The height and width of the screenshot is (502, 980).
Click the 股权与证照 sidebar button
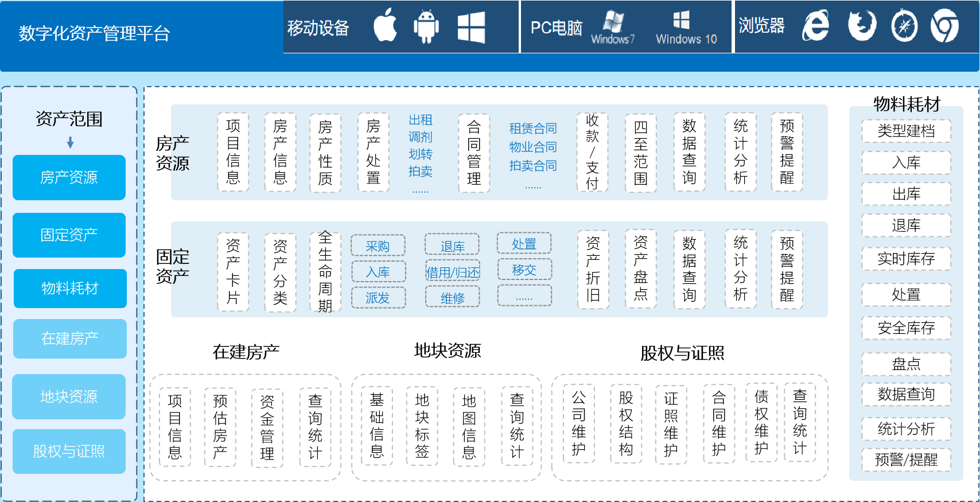pyautogui.click(x=69, y=451)
